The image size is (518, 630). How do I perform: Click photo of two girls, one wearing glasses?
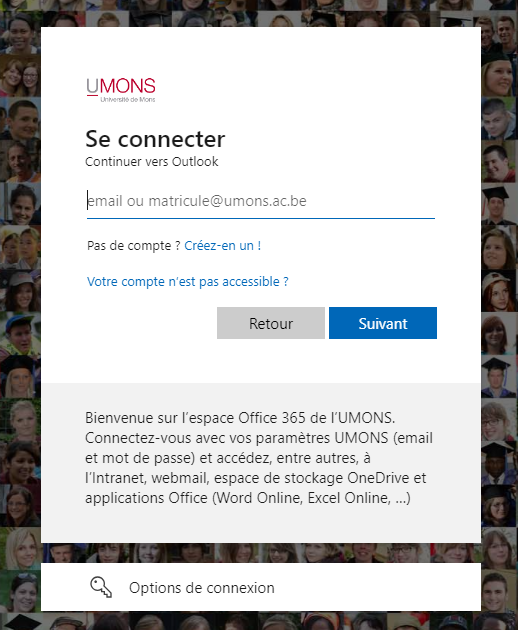pyautogui.click(x=20, y=76)
